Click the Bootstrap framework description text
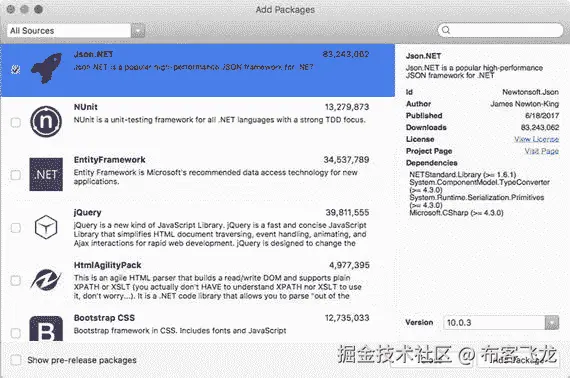570x378 pixels. pos(180,331)
